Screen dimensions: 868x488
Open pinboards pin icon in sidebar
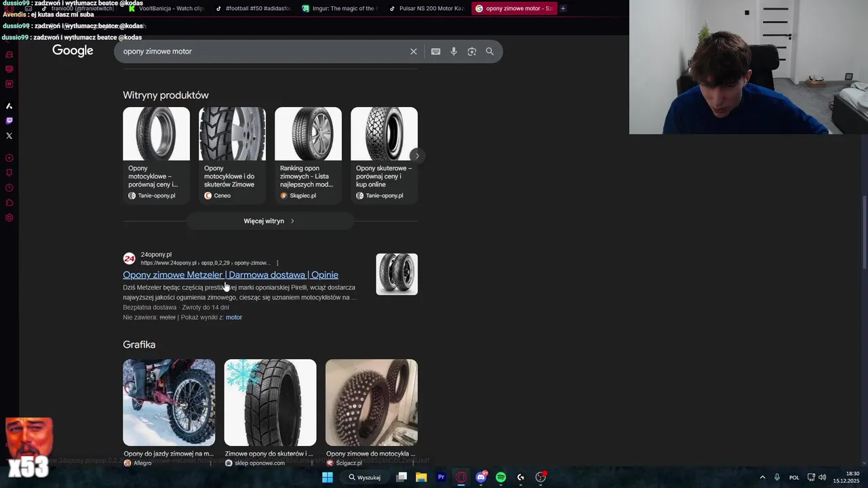pos(9,173)
